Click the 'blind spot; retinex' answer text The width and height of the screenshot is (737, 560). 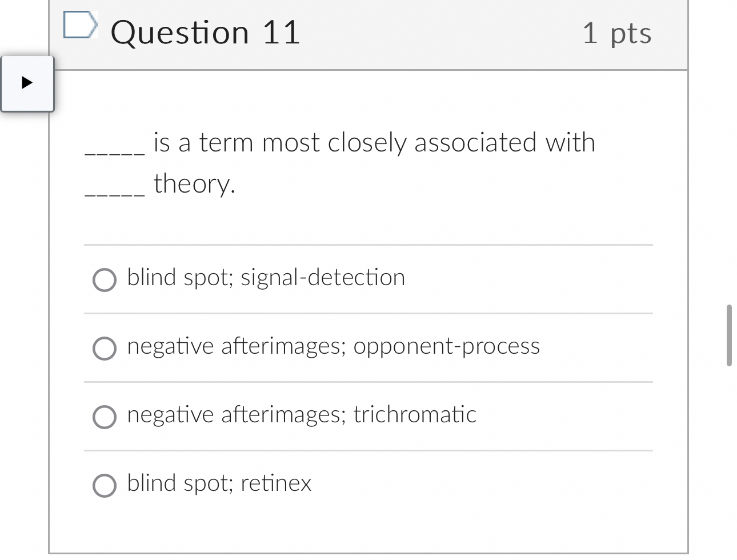pyautogui.click(x=219, y=484)
